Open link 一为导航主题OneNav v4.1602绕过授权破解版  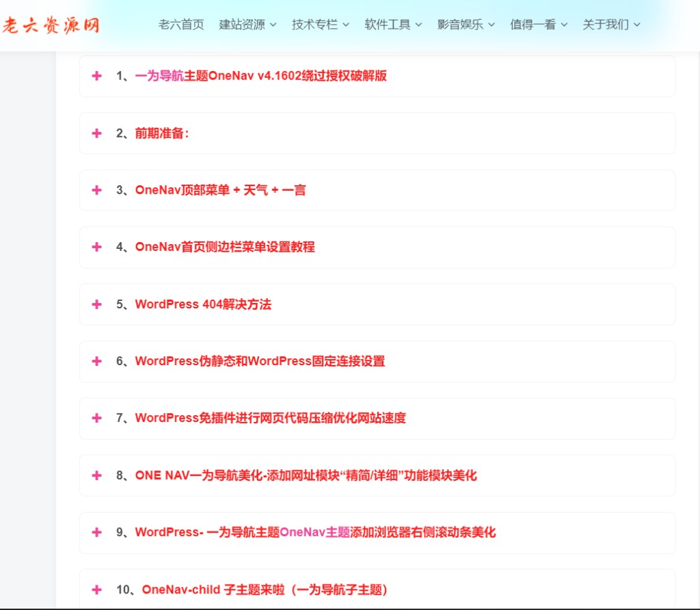pos(260,76)
